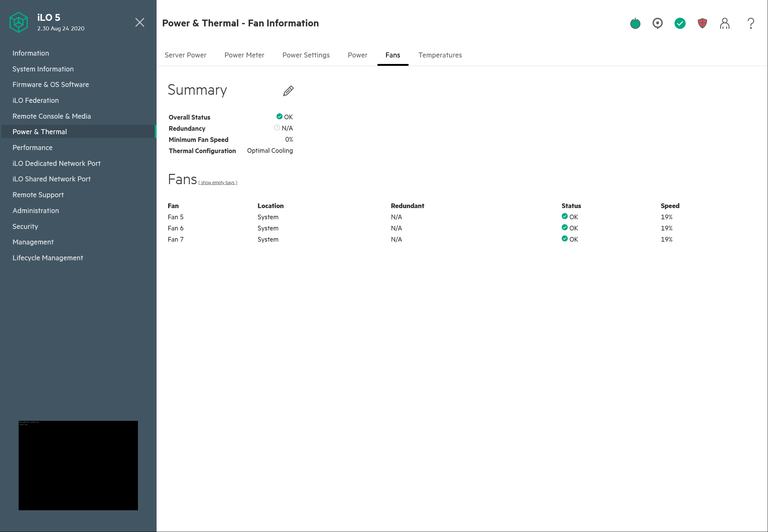Click the Redundancy N/A question mark icon
This screenshot has width=768, height=532.
277,128
